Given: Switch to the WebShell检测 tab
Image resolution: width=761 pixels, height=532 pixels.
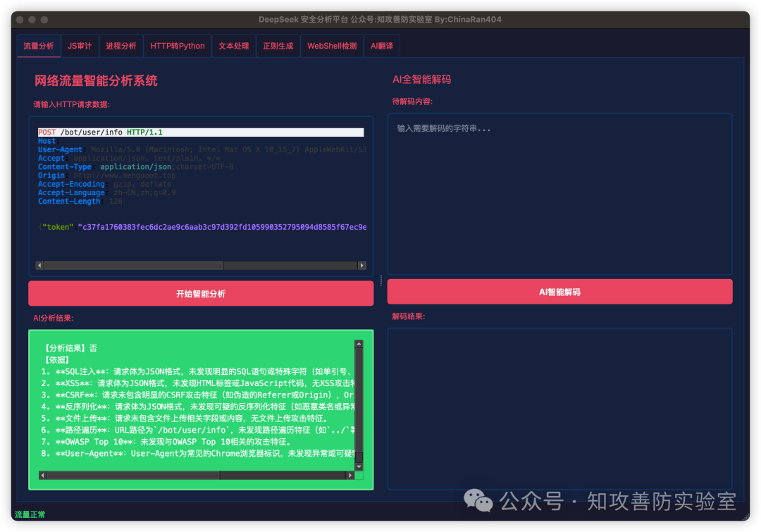Looking at the screenshot, I should [332, 46].
